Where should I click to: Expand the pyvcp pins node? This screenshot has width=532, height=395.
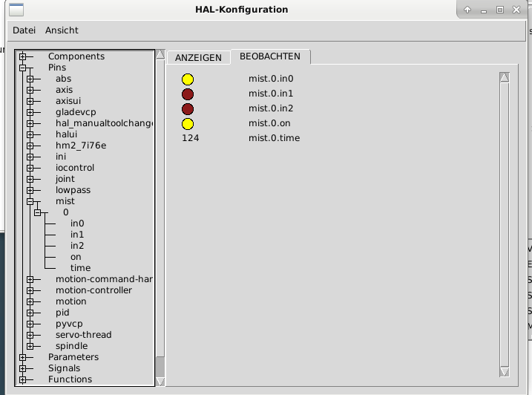click(x=30, y=324)
